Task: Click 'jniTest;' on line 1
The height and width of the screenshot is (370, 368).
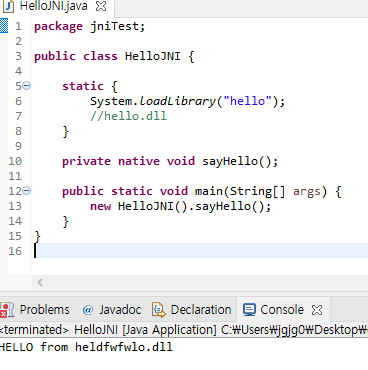Action: pos(118,26)
